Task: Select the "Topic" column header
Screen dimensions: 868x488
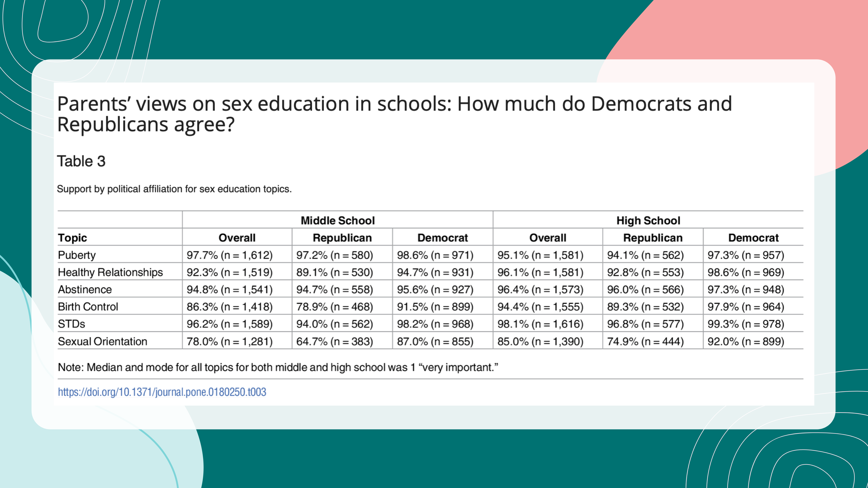Action: pyautogui.click(x=73, y=238)
